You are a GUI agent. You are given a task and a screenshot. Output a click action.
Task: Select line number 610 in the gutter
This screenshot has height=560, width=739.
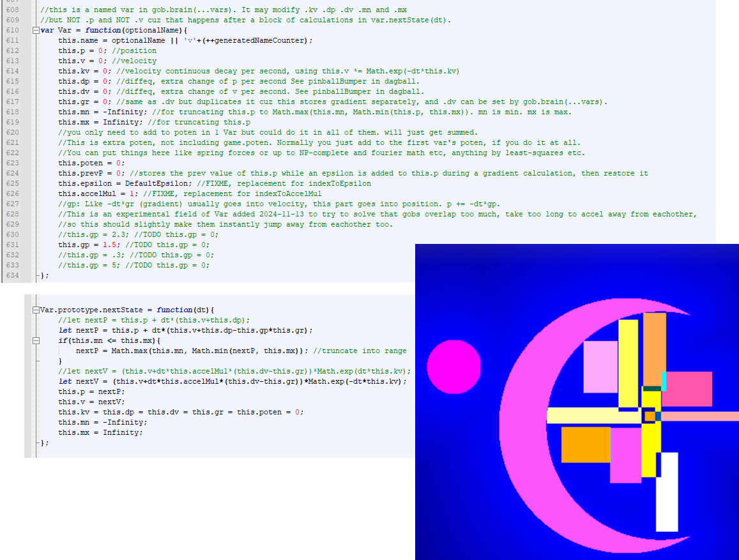(13, 30)
